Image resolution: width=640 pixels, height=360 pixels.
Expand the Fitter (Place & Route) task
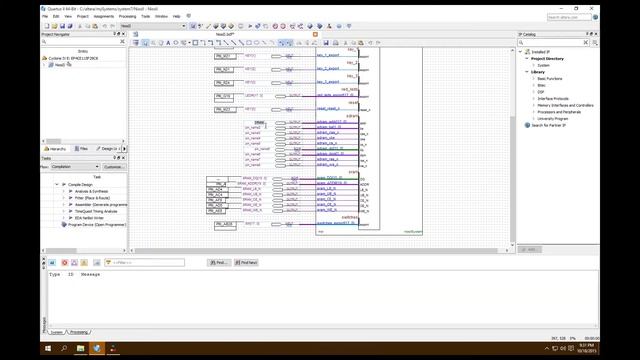(64, 198)
